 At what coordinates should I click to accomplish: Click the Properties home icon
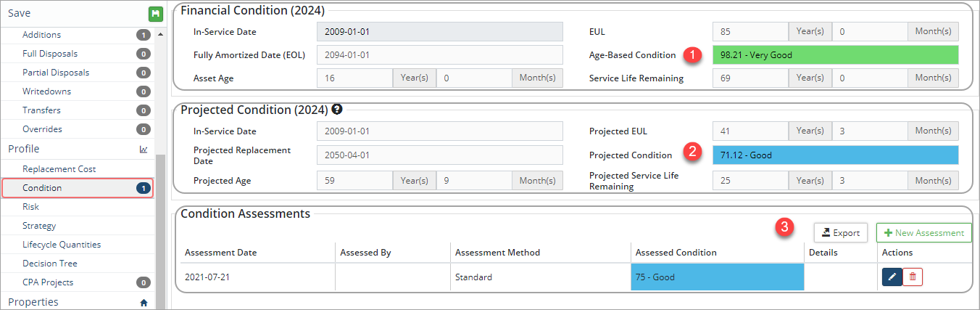pos(144,302)
